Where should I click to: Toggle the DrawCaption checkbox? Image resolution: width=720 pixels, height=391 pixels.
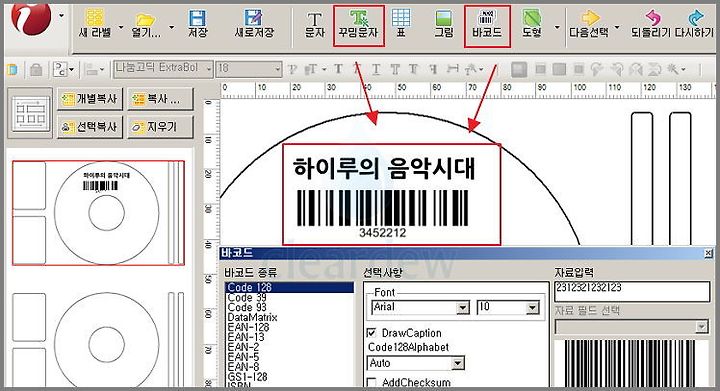(x=371, y=333)
